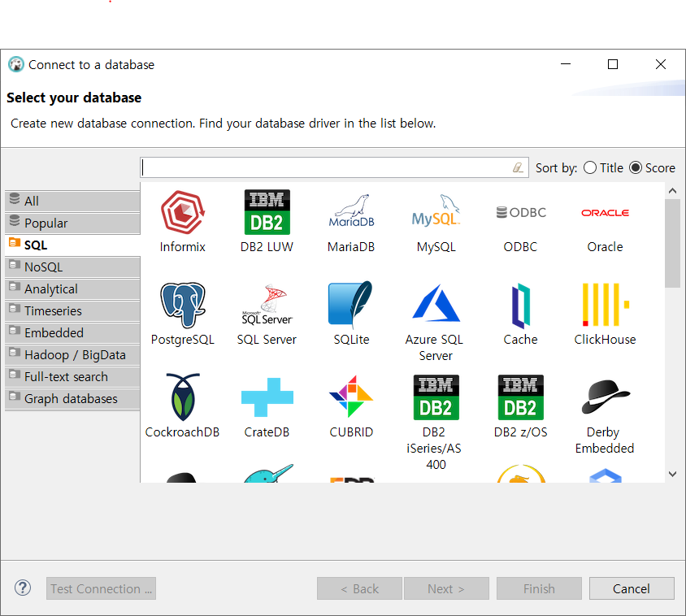Click Test Connection ... button

101,588
